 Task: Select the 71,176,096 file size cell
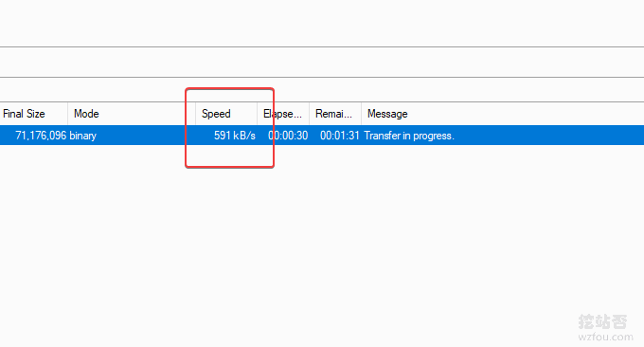coord(41,136)
